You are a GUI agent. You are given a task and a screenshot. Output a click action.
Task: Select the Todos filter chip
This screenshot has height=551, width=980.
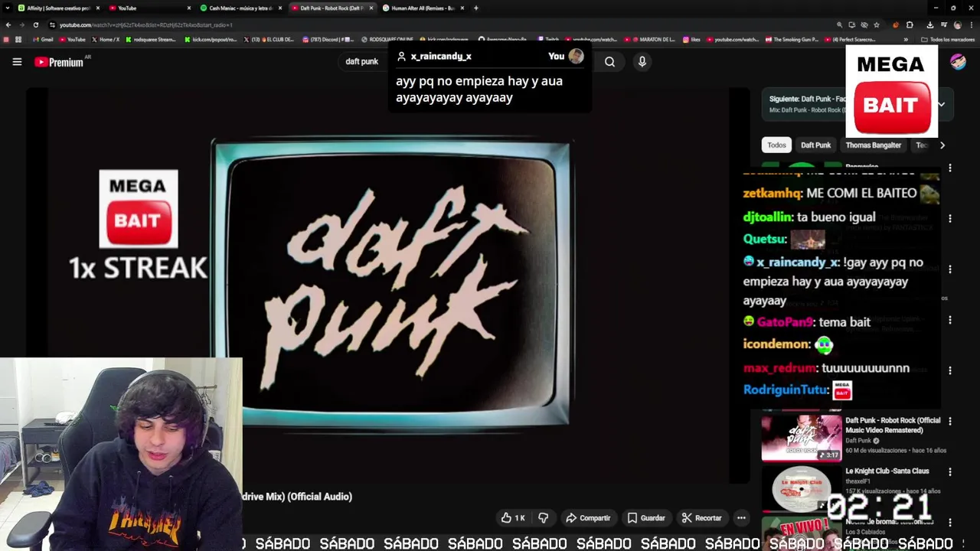point(776,145)
